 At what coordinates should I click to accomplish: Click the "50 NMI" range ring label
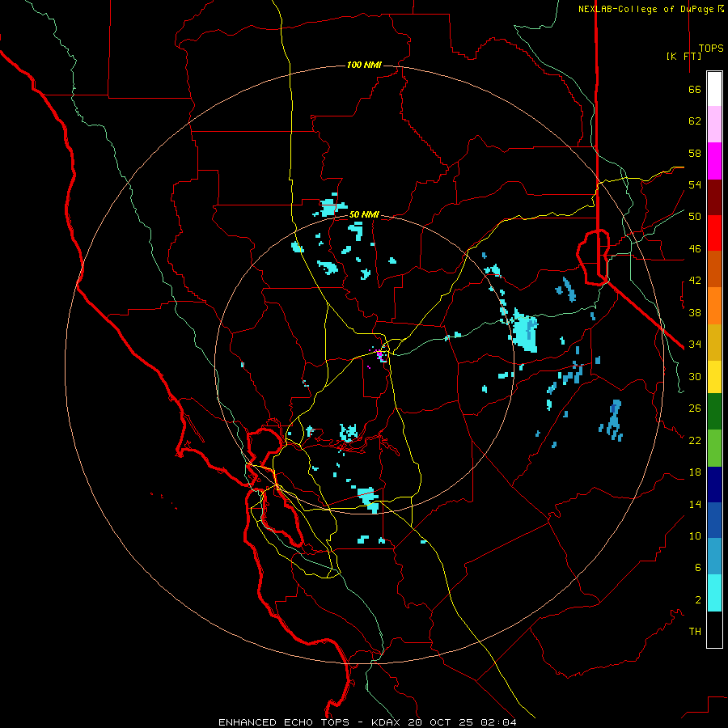point(364,214)
